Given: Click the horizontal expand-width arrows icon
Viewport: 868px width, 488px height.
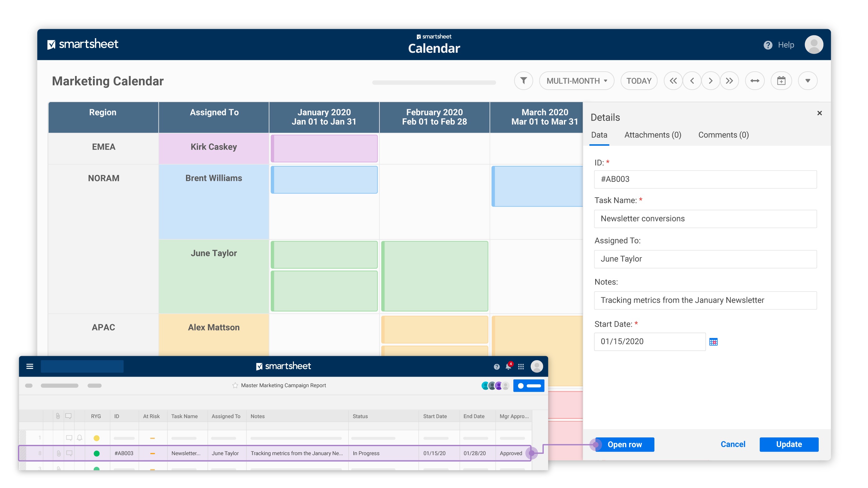Looking at the screenshot, I should [755, 81].
